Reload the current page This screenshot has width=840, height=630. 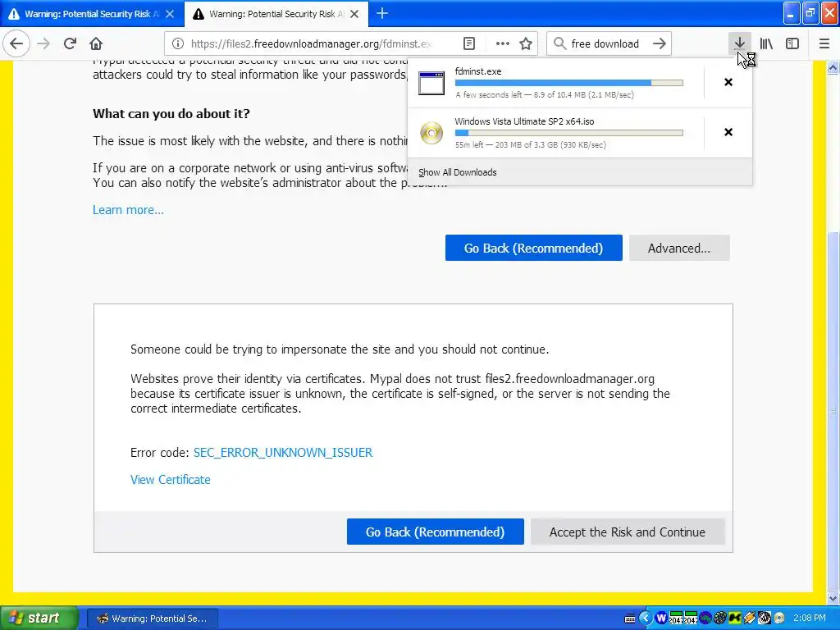(x=71, y=43)
